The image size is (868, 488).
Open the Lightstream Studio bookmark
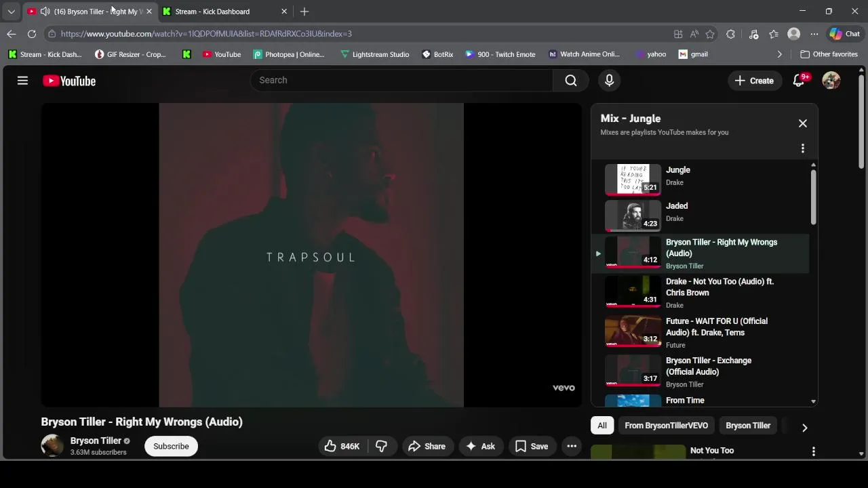(x=374, y=54)
